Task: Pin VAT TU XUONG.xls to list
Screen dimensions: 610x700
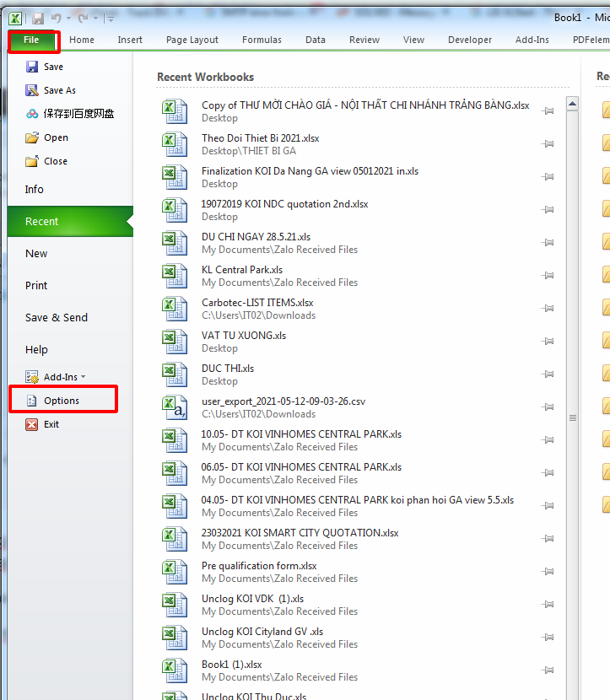Action: point(548,342)
